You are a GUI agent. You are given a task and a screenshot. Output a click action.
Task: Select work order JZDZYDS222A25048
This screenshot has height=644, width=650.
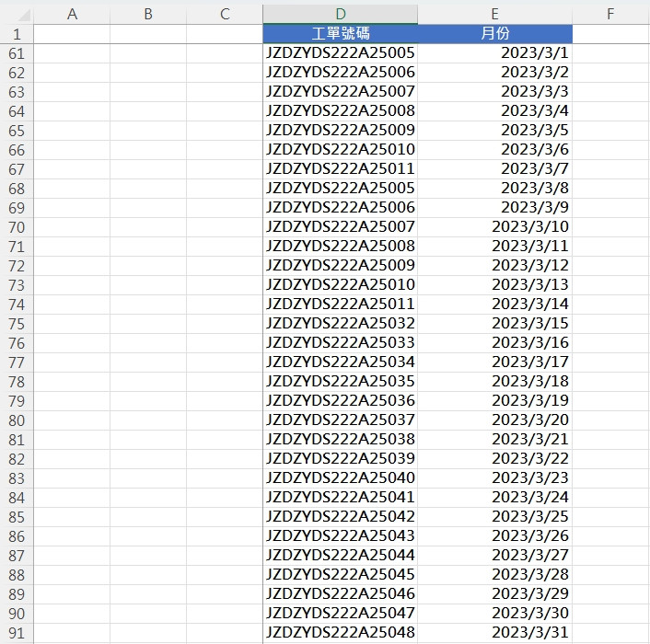(341, 633)
